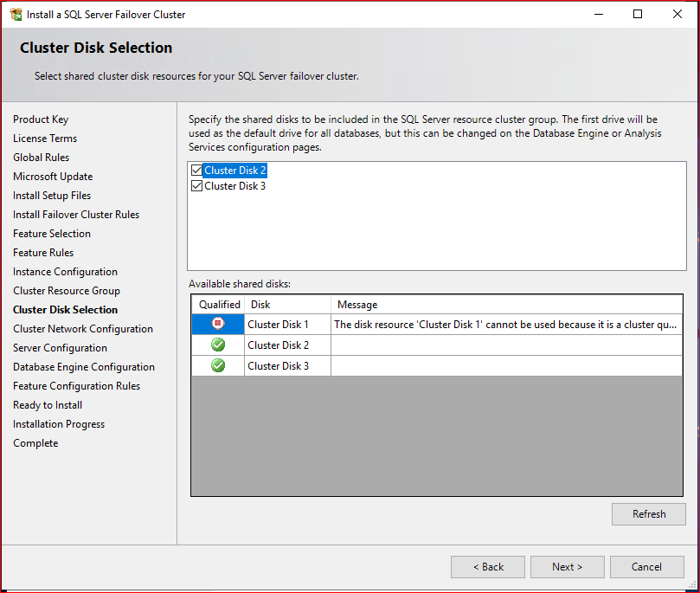The height and width of the screenshot is (593, 700).
Task: Select the Cluster Disk 2 cell in the available disks table
Action: (287, 345)
